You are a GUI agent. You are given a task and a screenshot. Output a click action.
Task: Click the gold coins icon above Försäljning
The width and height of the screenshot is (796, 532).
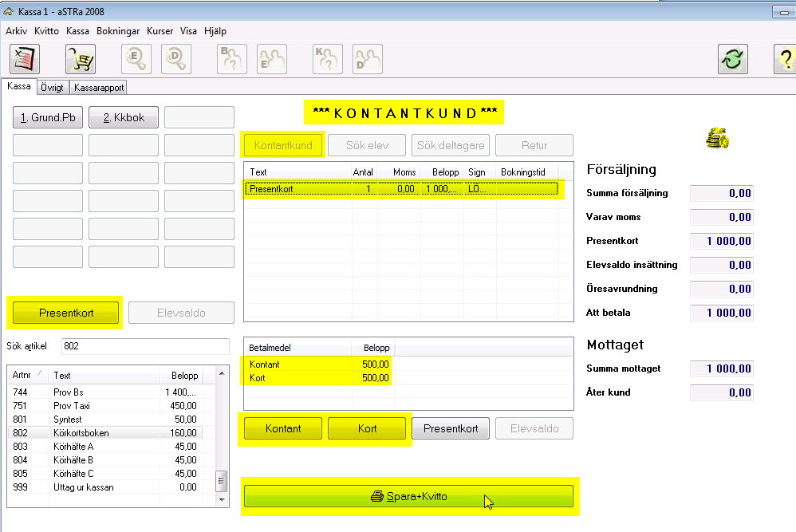click(x=717, y=138)
